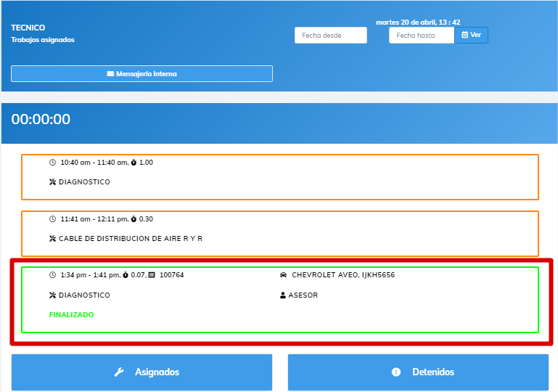The width and height of the screenshot is (558, 392).
Task: Click the exclamation icon on the Detenidos button
Action: (396, 372)
